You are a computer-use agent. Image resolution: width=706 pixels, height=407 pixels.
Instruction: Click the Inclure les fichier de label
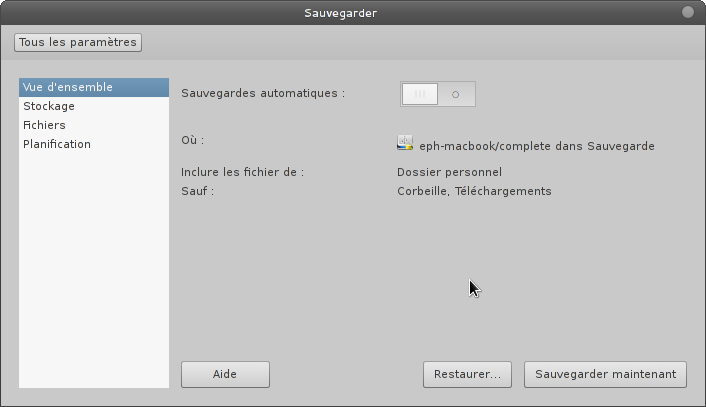click(x=242, y=172)
